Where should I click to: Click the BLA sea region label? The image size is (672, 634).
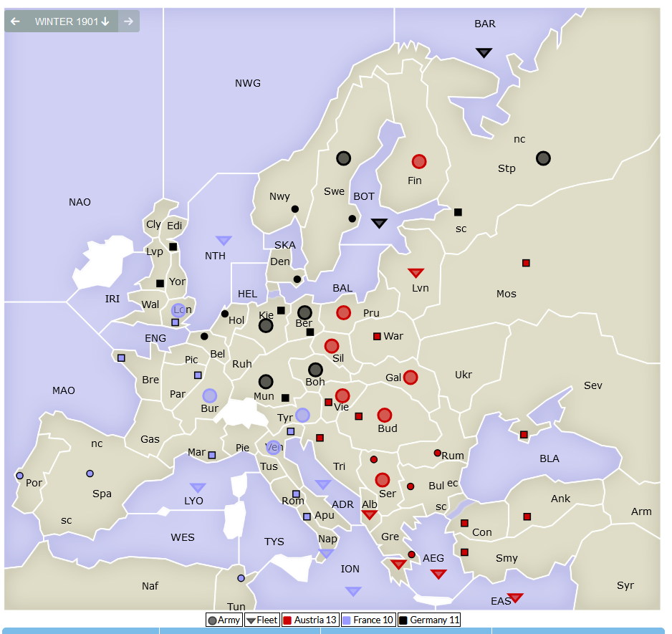[549, 458]
